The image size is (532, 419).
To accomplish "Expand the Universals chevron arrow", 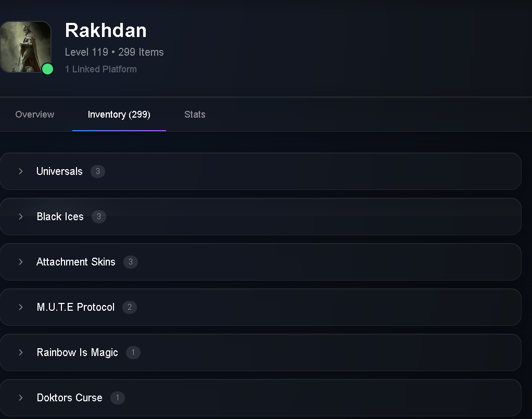I will coord(21,171).
